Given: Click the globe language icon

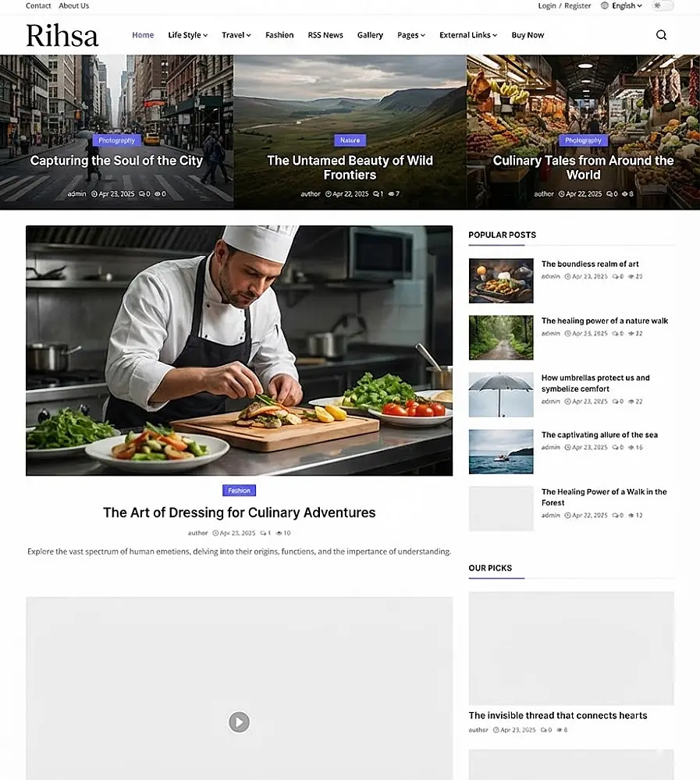Looking at the screenshot, I should 605,5.
